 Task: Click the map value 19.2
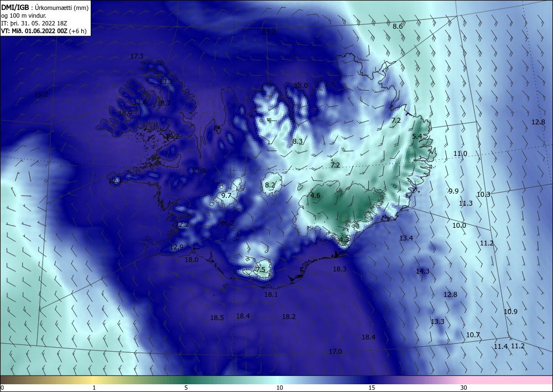tap(173, 137)
